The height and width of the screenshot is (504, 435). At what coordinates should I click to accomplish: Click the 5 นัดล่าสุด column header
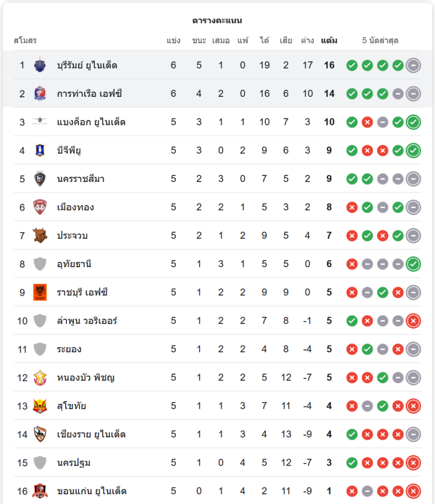coord(380,40)
